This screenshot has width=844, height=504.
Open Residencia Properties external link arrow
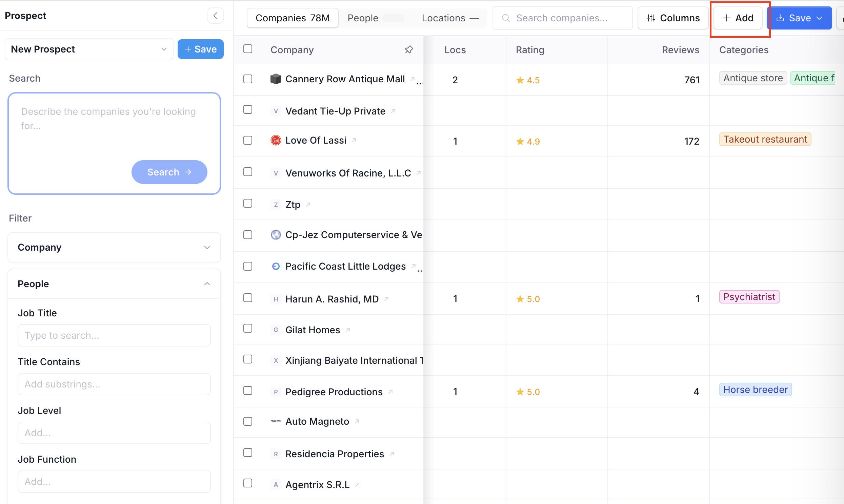[392, 454]
